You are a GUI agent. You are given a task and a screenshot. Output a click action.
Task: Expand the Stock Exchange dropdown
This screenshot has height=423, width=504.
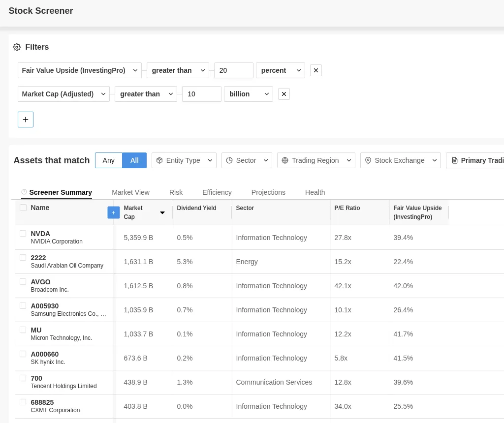point(401,160)
